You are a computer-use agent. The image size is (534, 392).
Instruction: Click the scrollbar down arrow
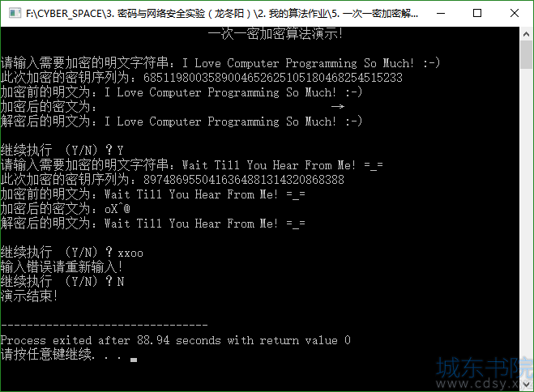(x=527, y=385)
